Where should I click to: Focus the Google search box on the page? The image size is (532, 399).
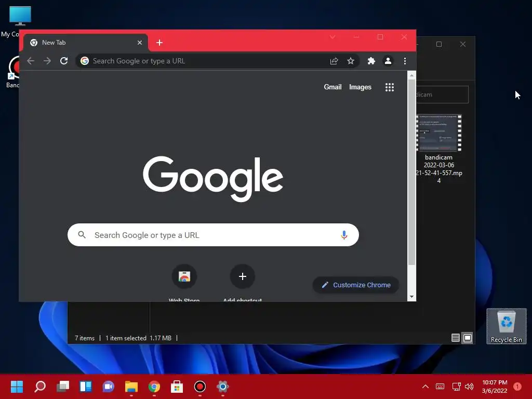(x=213, y=235)
